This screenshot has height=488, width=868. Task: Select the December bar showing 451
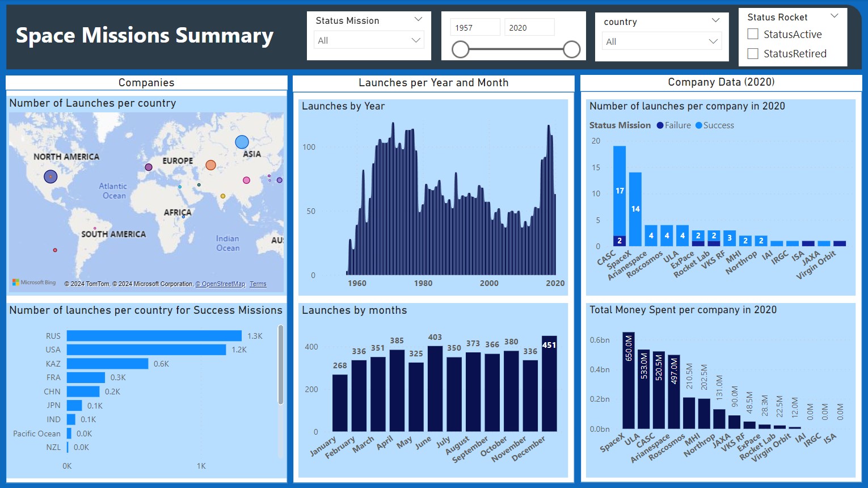point(549,384)
